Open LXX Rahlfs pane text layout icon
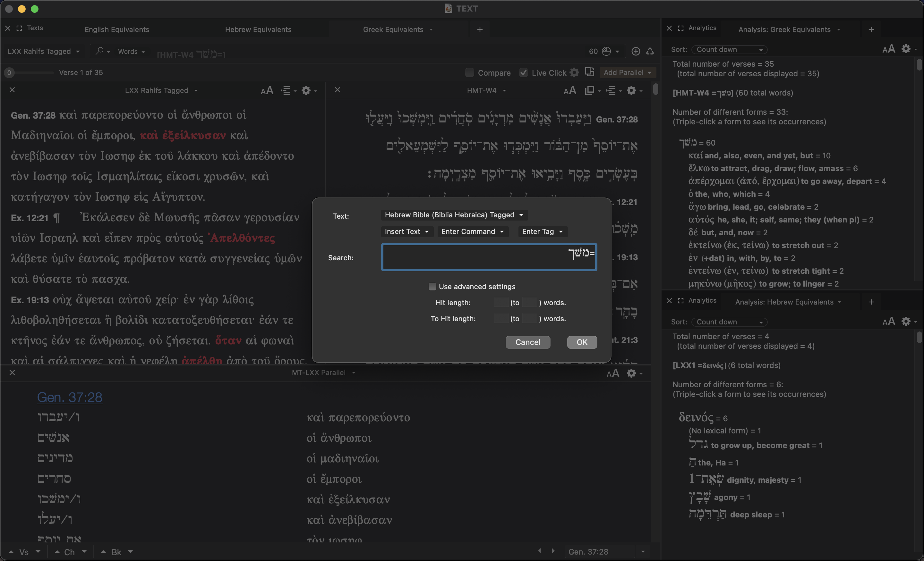This screenshot has width=924, height=561. [x=286, y=90]
